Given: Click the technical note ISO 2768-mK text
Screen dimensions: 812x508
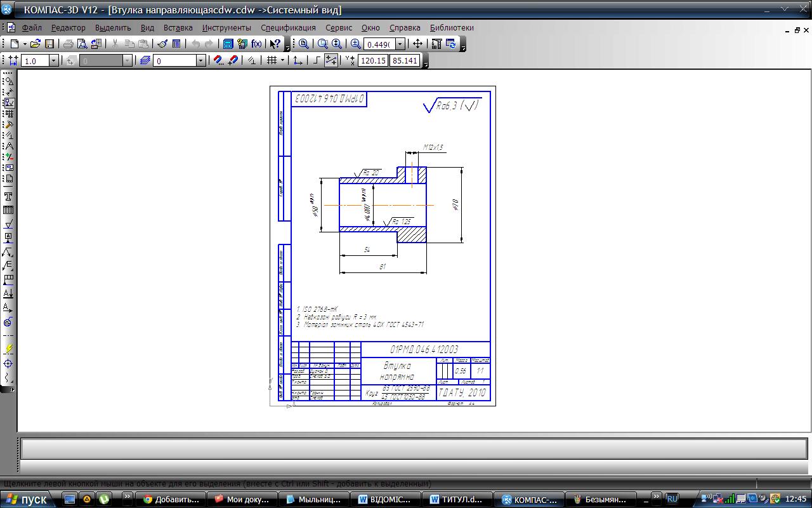Looking at the screenshot, I should click(317, 309).
